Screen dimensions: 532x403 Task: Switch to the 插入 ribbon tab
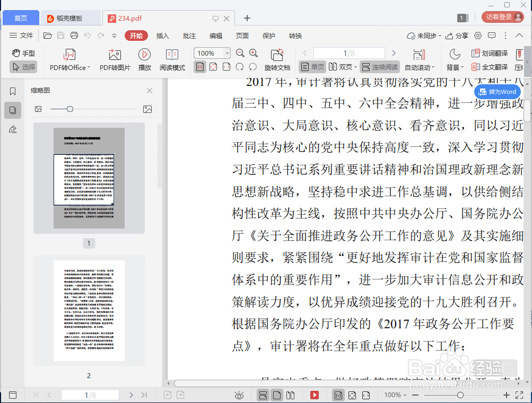(x=162, y=36)
